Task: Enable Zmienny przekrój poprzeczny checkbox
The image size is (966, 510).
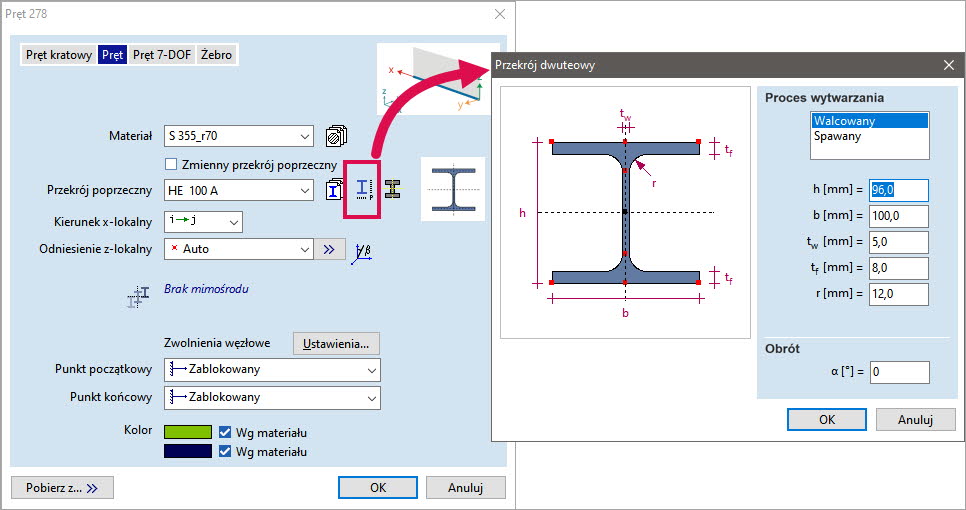Action: point(170,164)
